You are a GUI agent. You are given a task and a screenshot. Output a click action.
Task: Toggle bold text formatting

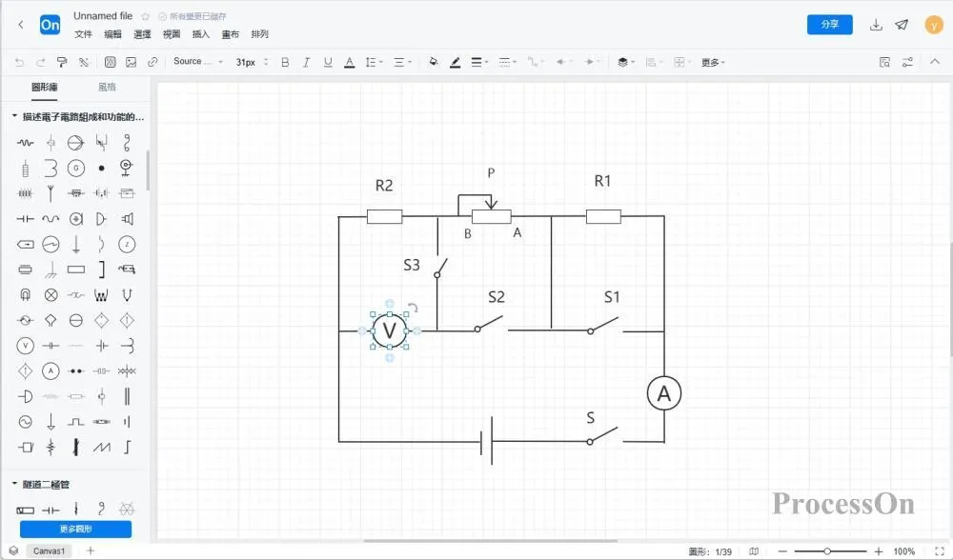(285, 62)
